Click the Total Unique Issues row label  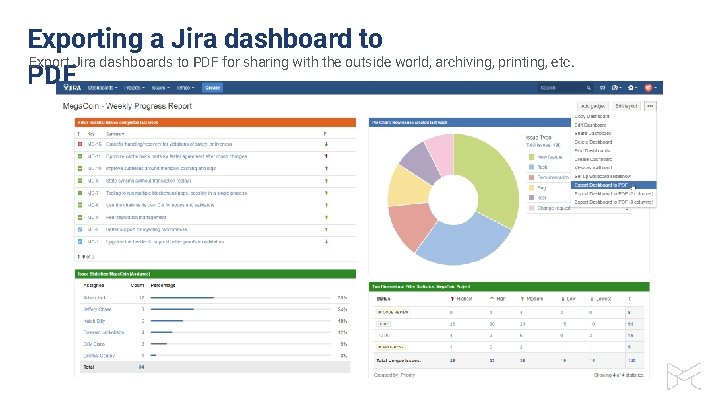(x=398, y=361)
